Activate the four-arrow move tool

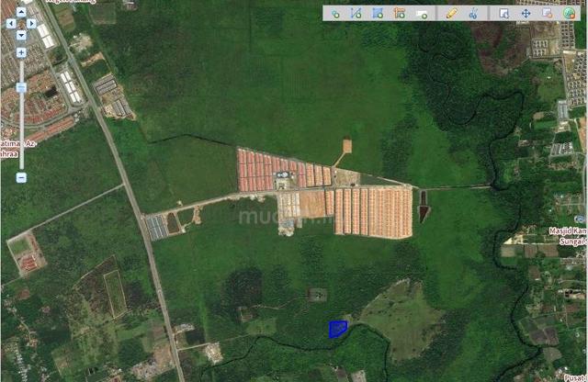click(526, 14)
